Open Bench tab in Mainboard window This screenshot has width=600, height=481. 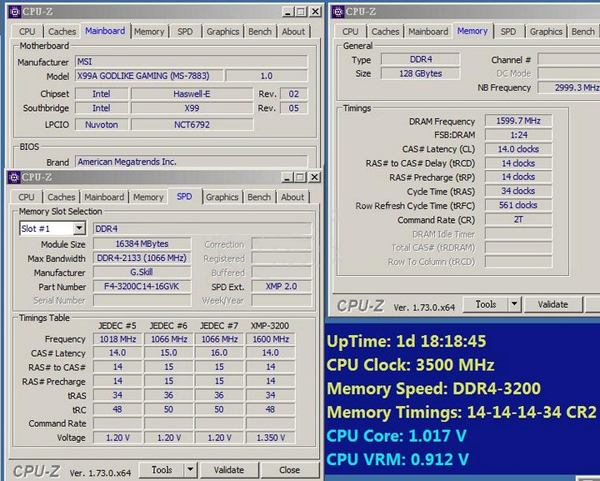[260, 31]
